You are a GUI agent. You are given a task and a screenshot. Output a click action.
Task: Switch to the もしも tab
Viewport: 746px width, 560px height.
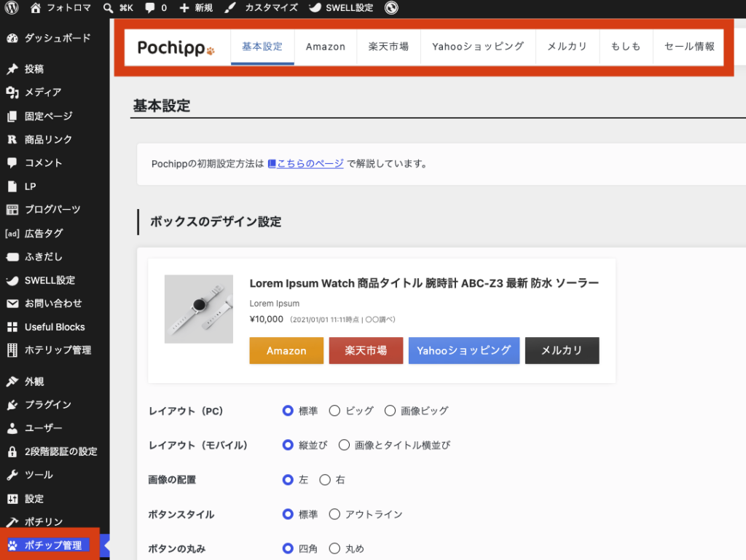pos(626,47)
